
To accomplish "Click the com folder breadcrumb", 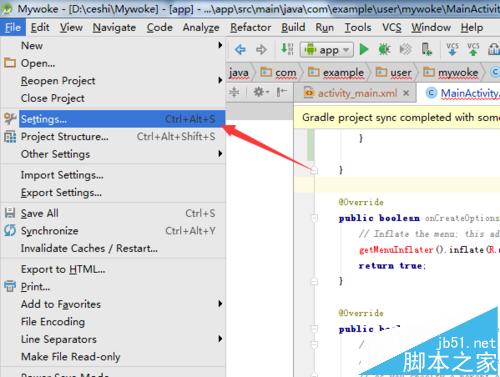I will point(278,72).
